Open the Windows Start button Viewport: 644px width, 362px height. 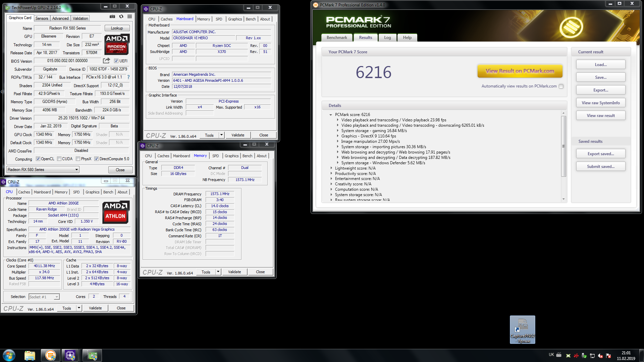(x=9, y=355)
